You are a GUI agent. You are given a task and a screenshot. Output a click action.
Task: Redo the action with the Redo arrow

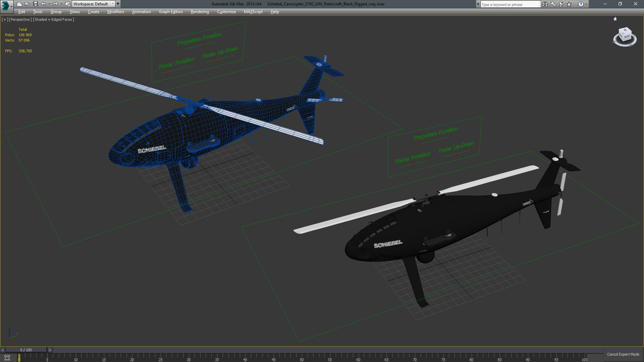pos(55,4)
